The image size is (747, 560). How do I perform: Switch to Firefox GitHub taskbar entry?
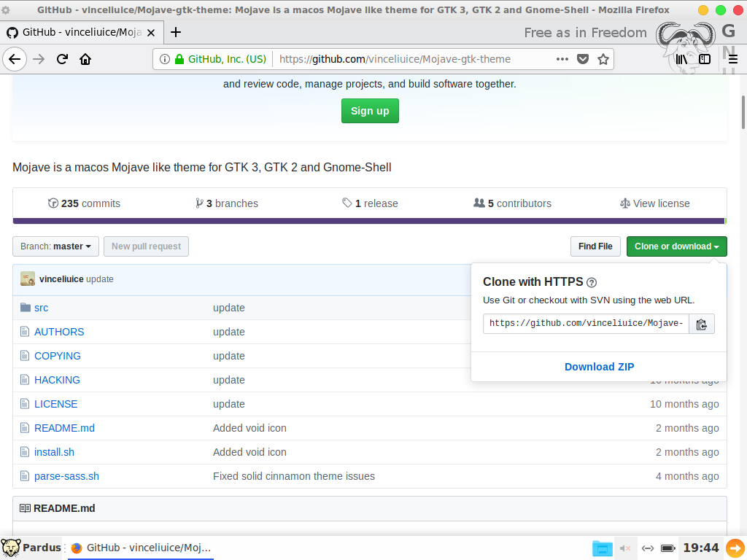tap(141, 548)
